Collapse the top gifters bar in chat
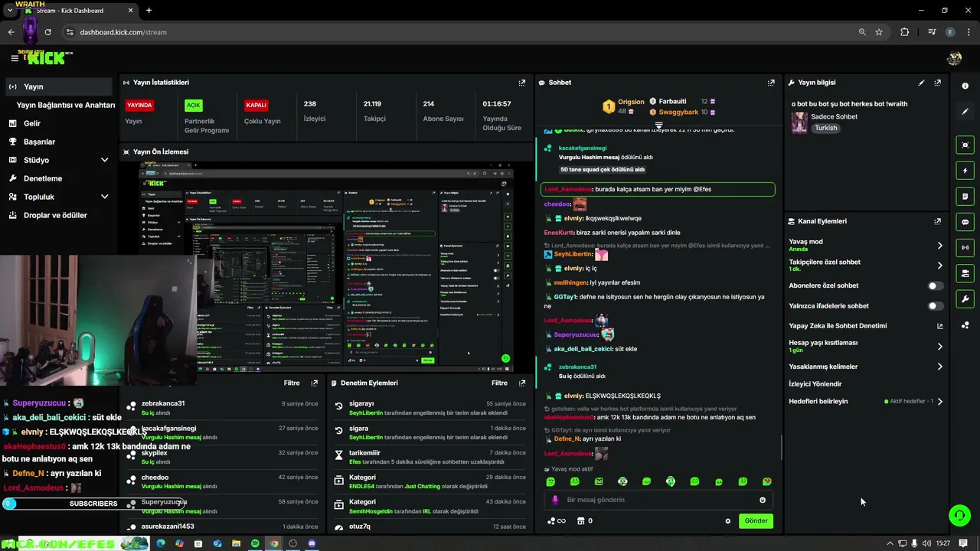 (658, 125)
